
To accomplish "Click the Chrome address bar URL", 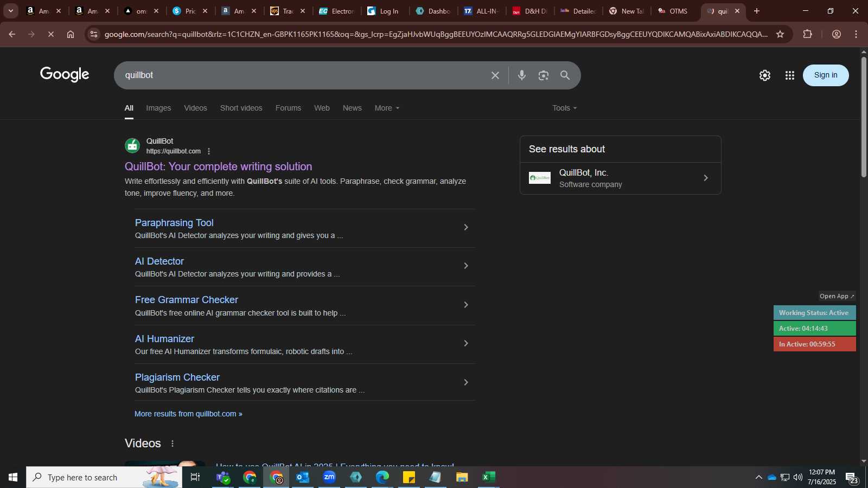I will [x=436, y=34].
